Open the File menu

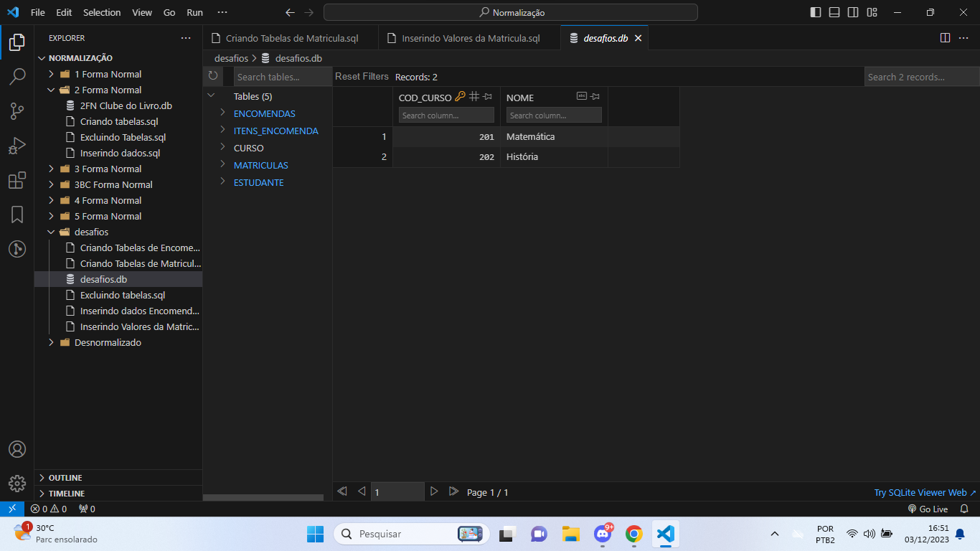pyautogui.click(x=37, y=12)
